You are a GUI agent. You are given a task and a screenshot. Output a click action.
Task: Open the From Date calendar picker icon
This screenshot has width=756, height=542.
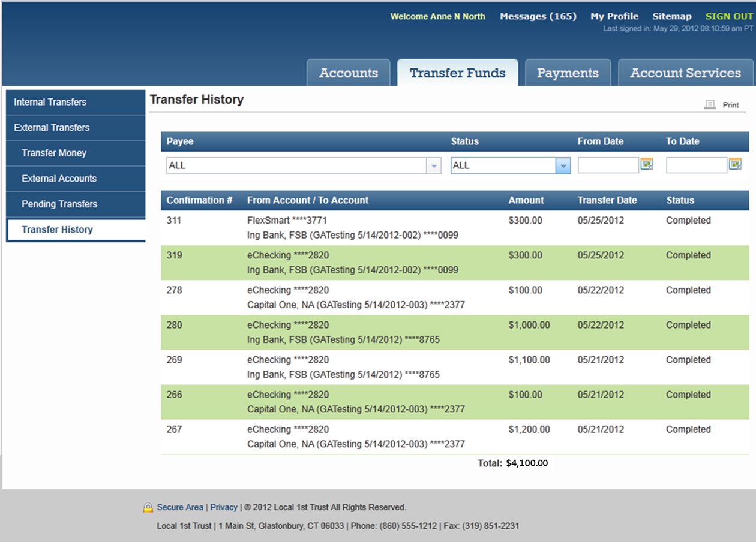646,164
